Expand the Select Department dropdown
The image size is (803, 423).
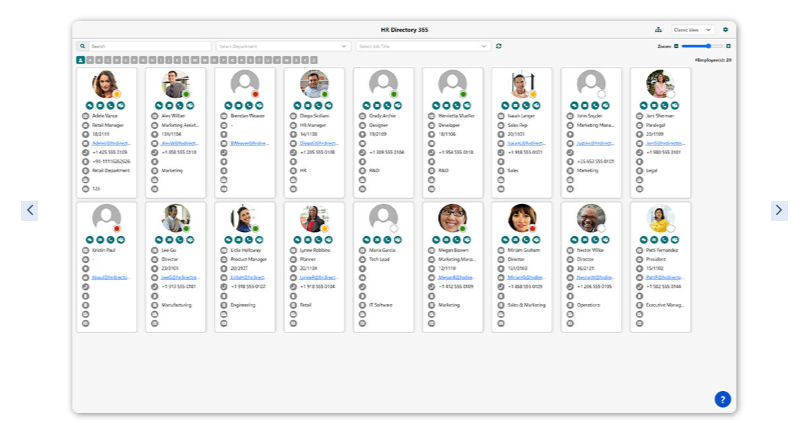(283, 46)
